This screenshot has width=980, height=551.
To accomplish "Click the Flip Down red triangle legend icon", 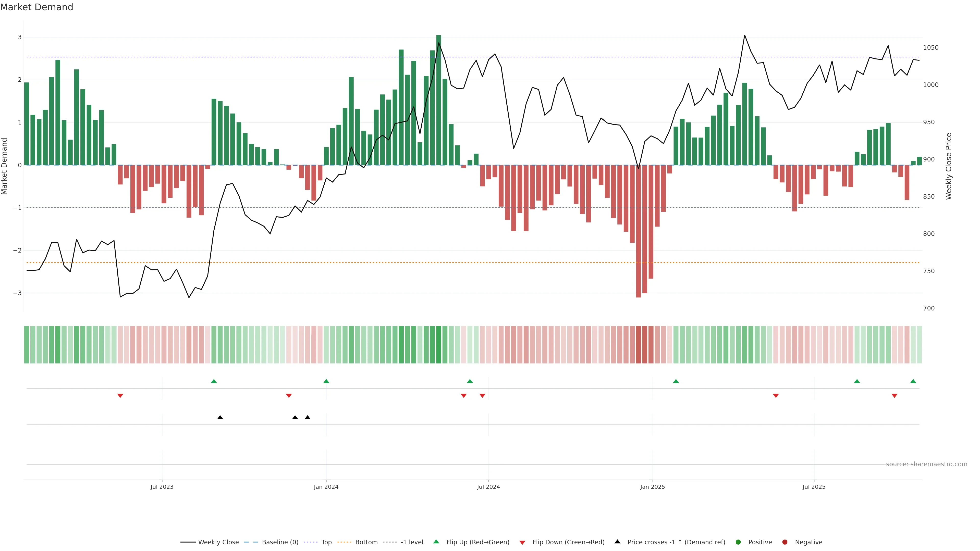I will tap(522, 542).
